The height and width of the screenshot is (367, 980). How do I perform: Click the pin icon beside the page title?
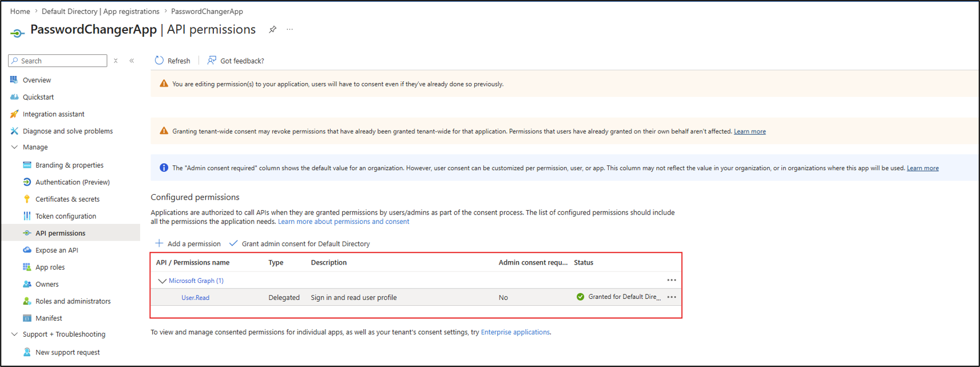273,29
